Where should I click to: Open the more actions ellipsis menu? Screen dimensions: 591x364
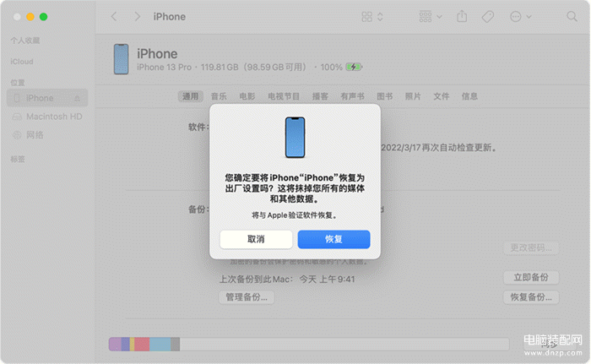click(x=519, y=17)
